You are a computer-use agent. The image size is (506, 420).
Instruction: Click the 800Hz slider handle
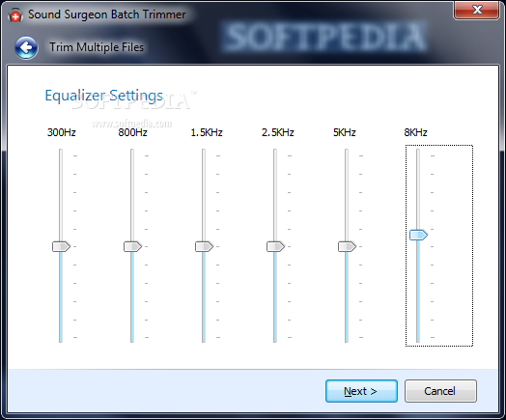tap(132, 246)
